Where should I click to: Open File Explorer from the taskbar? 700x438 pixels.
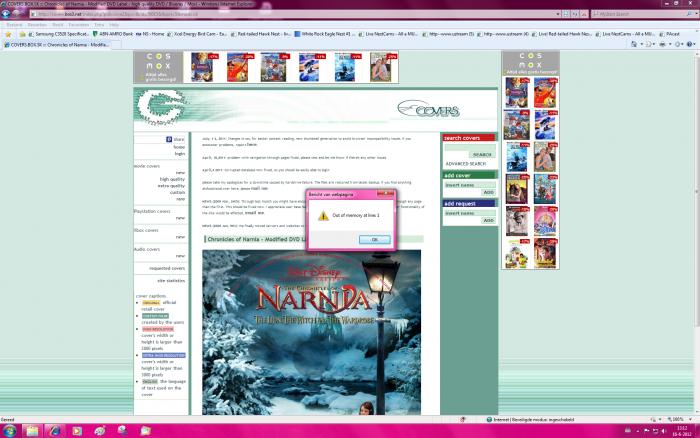32,431
